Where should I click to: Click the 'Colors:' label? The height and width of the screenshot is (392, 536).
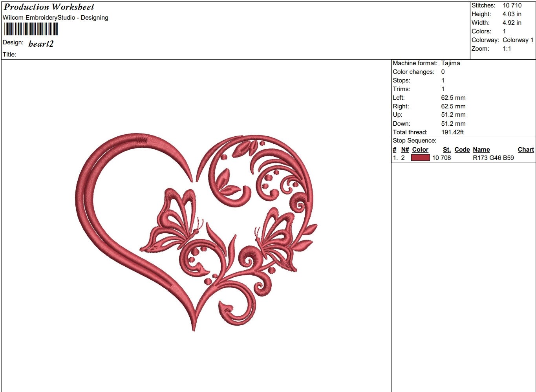click(x=481, y=31)
